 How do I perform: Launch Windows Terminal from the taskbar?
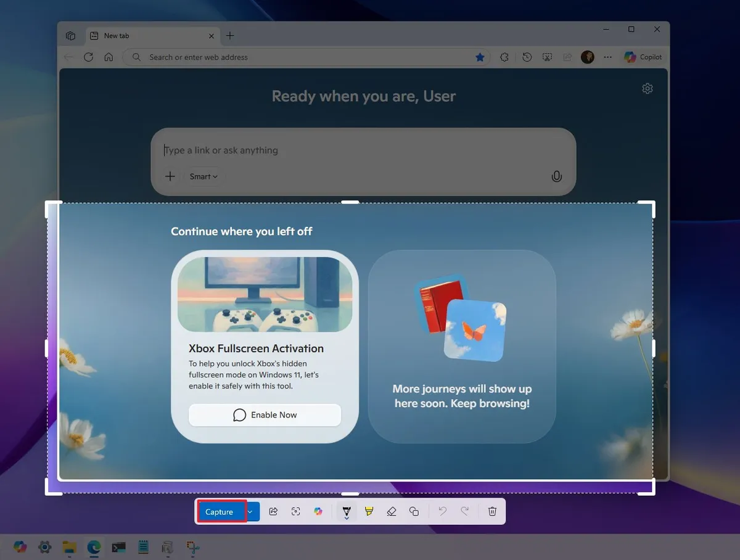coord(118,547)
